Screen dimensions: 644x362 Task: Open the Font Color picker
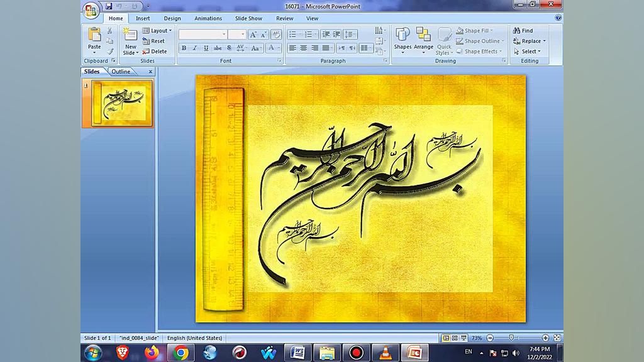(273, 48)
